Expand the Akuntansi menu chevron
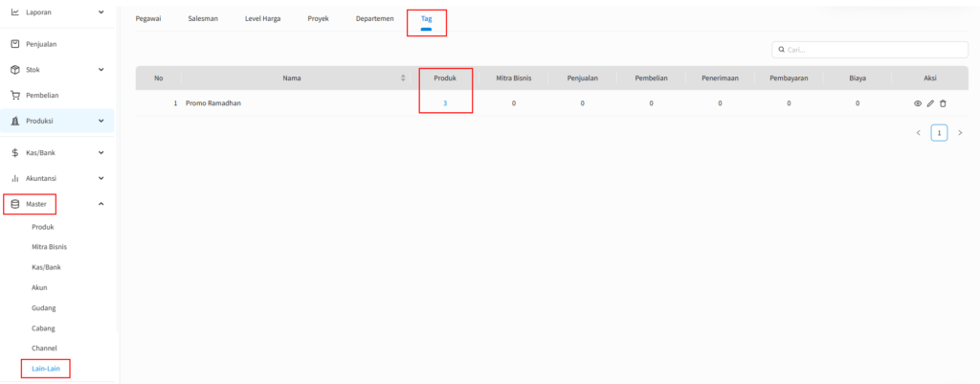Image resolution: width=980 pixels, height=384 pixels. (101, 178)
